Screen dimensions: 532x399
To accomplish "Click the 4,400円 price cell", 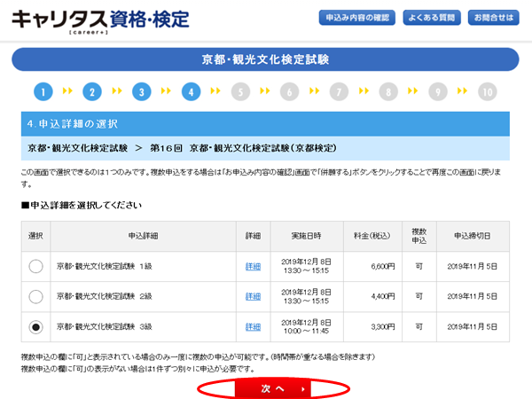I will click(372, 296).
